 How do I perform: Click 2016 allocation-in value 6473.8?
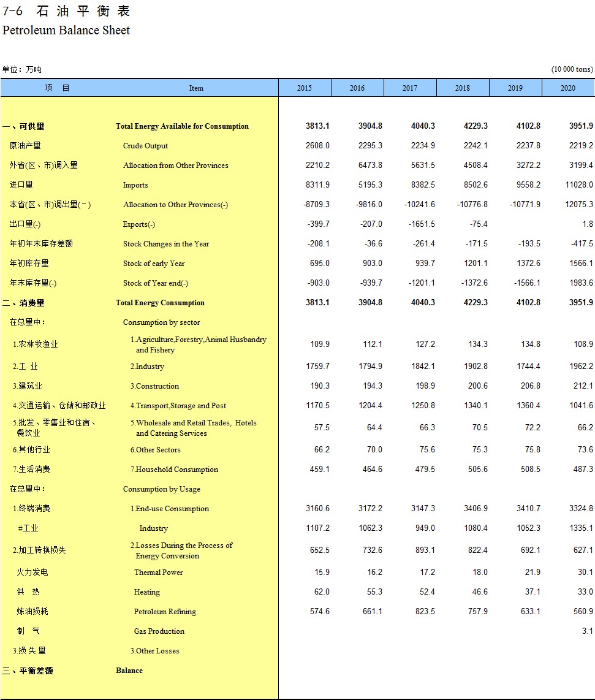pos(370,165)
